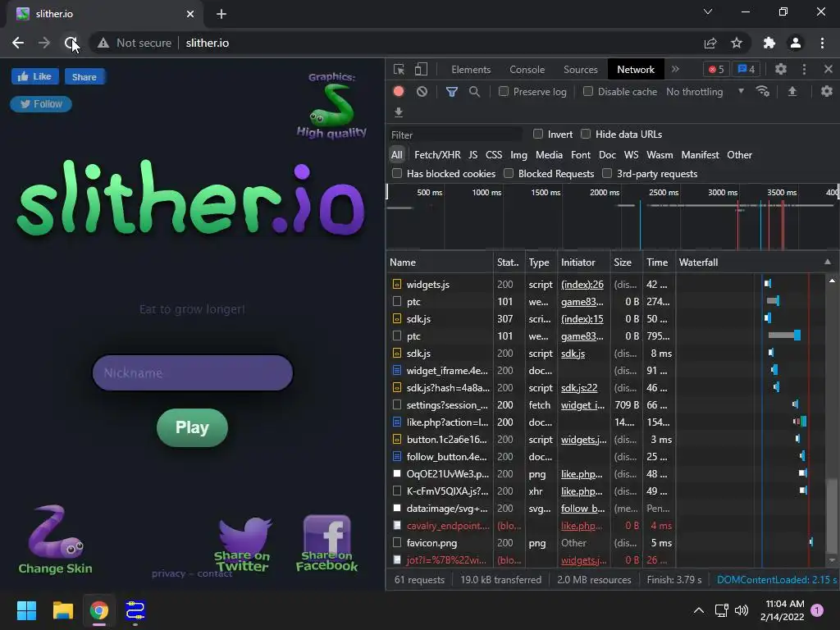Toggle the device toolbar icon in DevTools

point(421,69)
